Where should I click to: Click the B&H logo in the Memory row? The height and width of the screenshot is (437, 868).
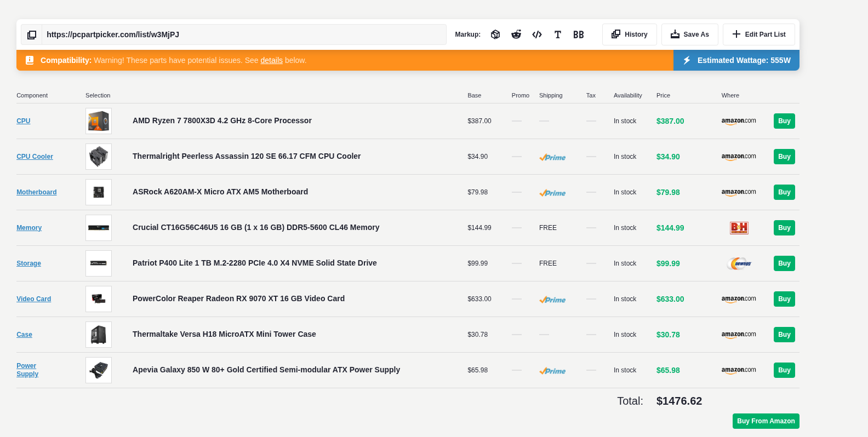click(x=739, y=228)
